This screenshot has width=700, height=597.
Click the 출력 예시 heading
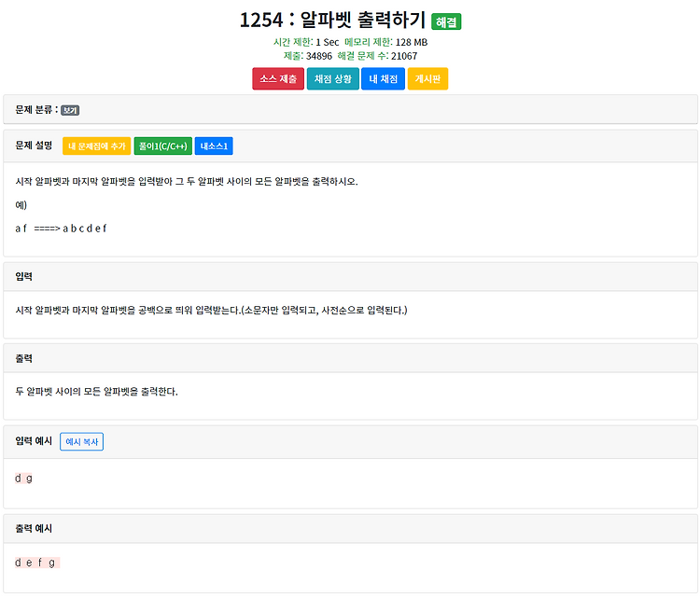click(x=34, y=528)
